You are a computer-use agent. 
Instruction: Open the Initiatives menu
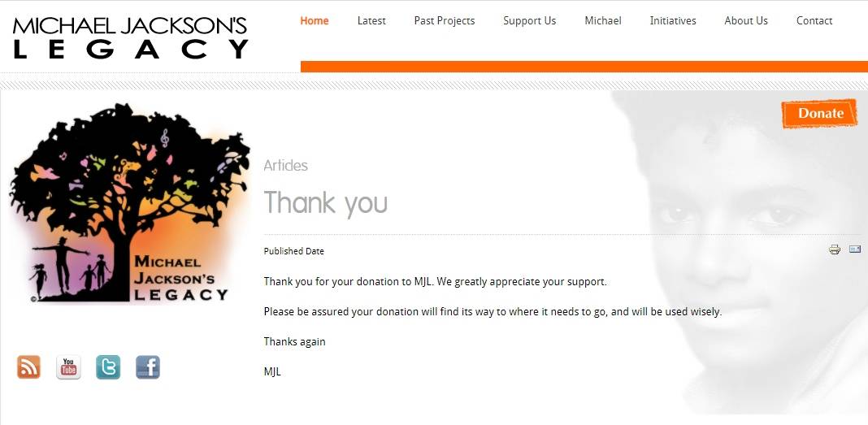click(x=673, y=21)
